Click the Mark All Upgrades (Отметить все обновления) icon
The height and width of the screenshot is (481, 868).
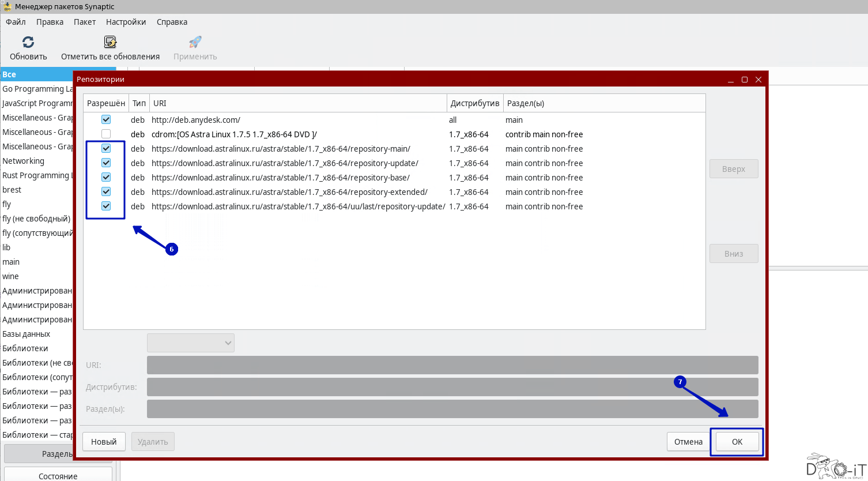110,42
